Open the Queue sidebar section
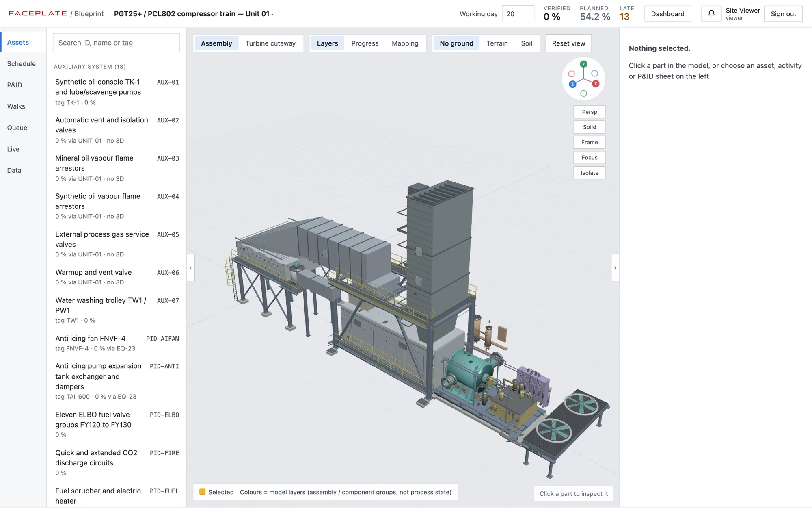This screenshot has width=812, height=508. pyautogui.click(x=24, y=128)
